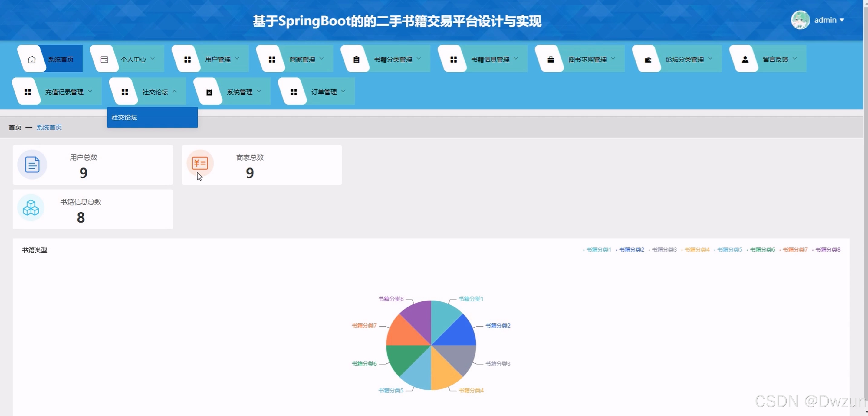Click the card icon beside 个人中心
Image resolution: width=868 pixels, height=416 pixels.
(104, 59)
